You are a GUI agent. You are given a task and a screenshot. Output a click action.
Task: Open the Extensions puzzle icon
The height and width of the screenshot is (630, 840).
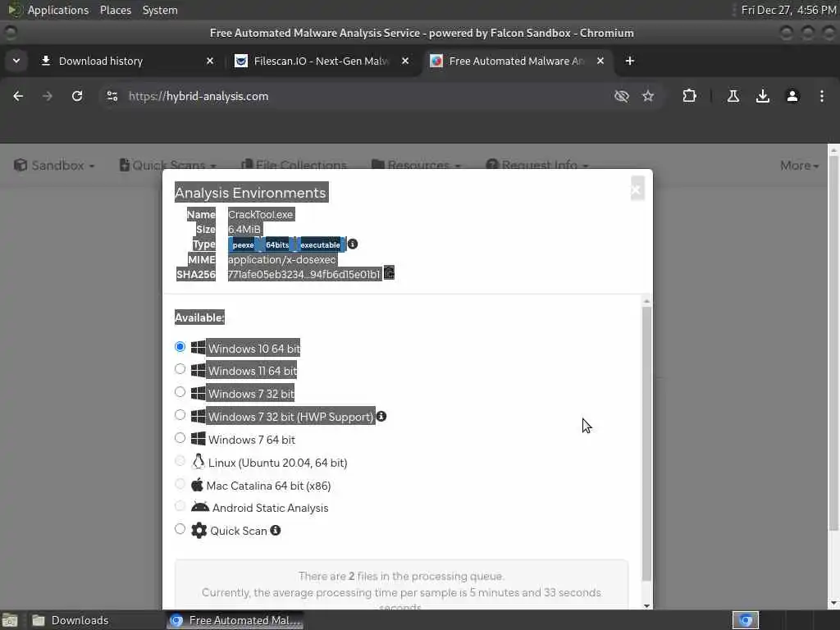689,97
